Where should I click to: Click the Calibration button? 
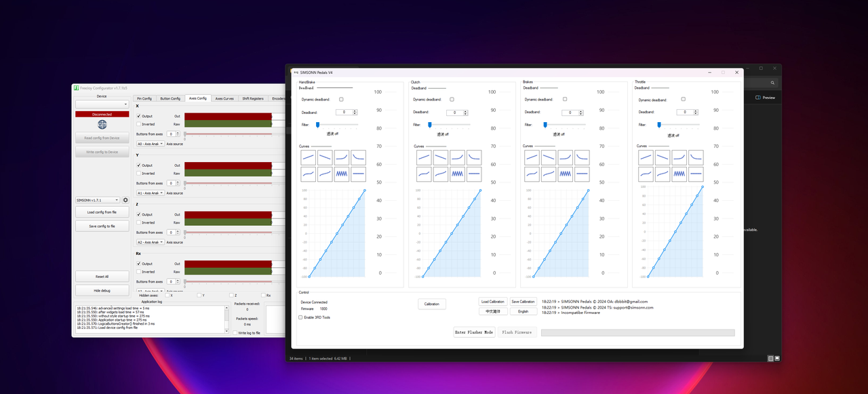click(x=432, y=304)
